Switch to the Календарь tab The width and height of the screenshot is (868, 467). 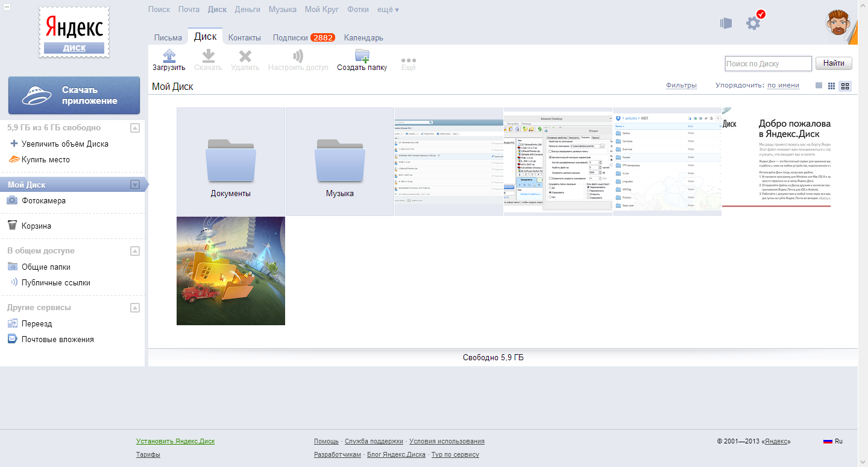pyautogui.click(x=363, y=37)
